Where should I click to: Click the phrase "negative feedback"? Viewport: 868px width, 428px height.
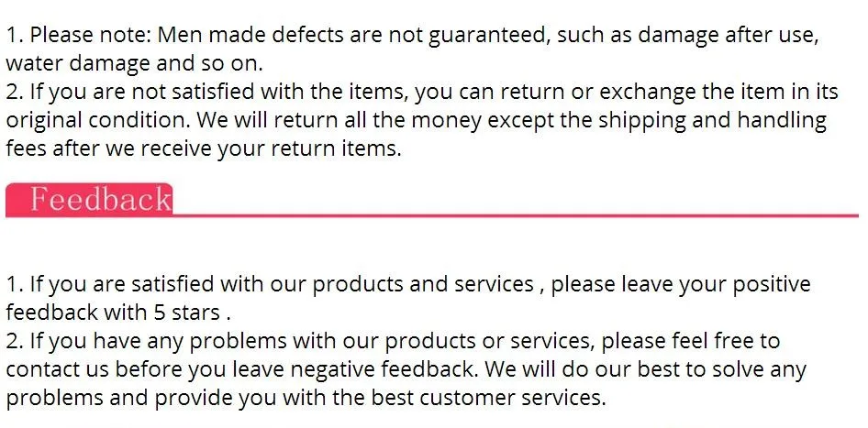tap(384, 368)
